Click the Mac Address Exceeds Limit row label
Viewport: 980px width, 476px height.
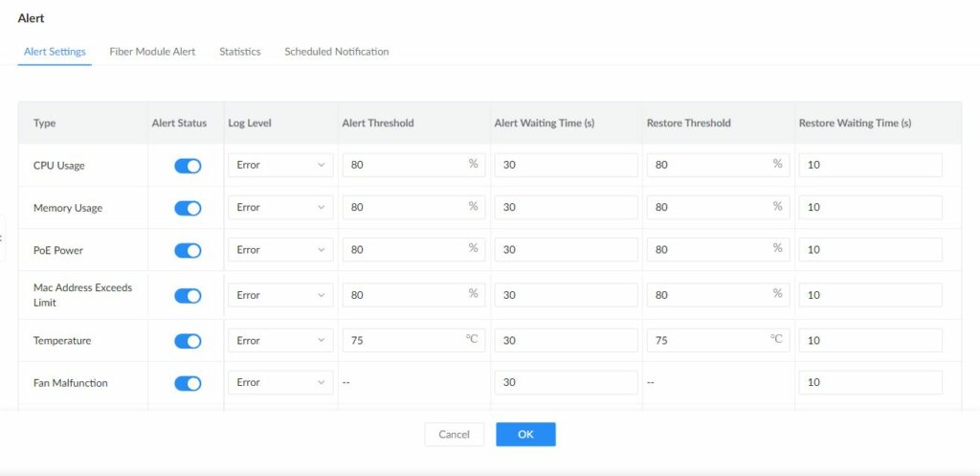click(x=83, y=295)
